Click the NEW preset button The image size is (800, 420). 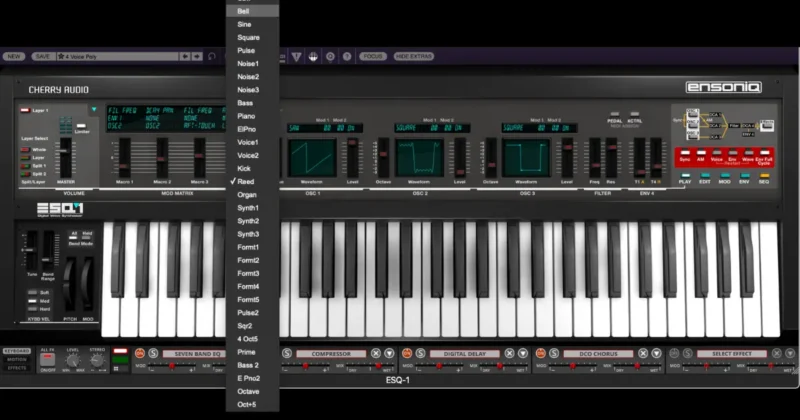tap(14, 57)
